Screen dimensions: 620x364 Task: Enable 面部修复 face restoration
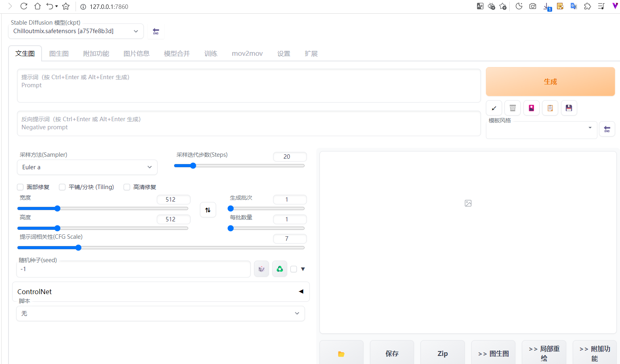[20, 187]
